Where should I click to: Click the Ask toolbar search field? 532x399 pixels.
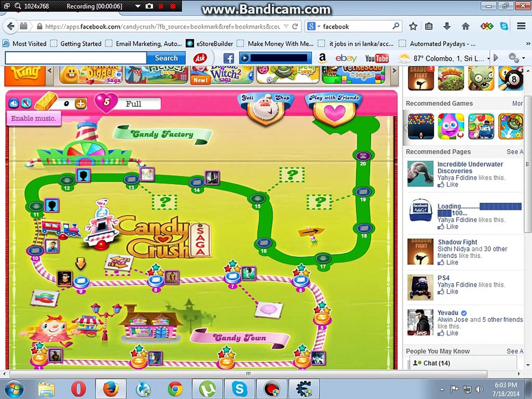pos(76,58)
